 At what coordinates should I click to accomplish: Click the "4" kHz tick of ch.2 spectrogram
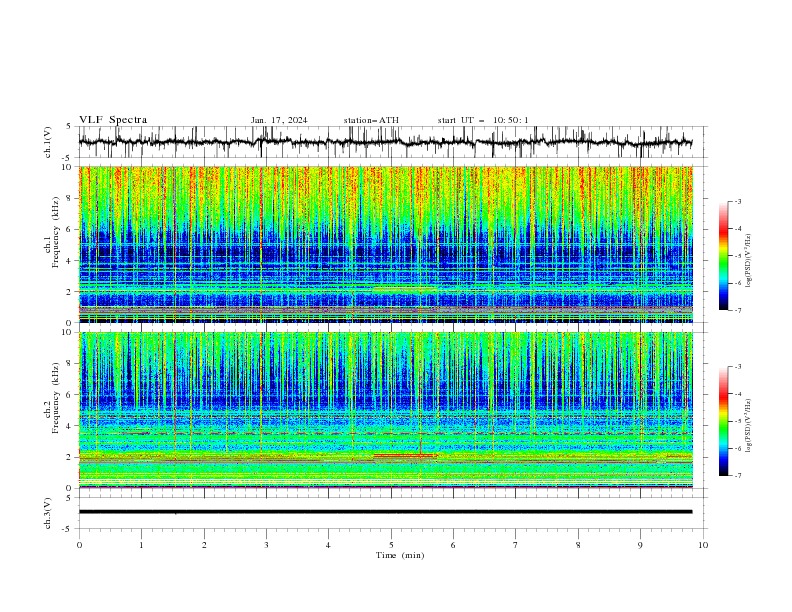[x=70, y=426]
